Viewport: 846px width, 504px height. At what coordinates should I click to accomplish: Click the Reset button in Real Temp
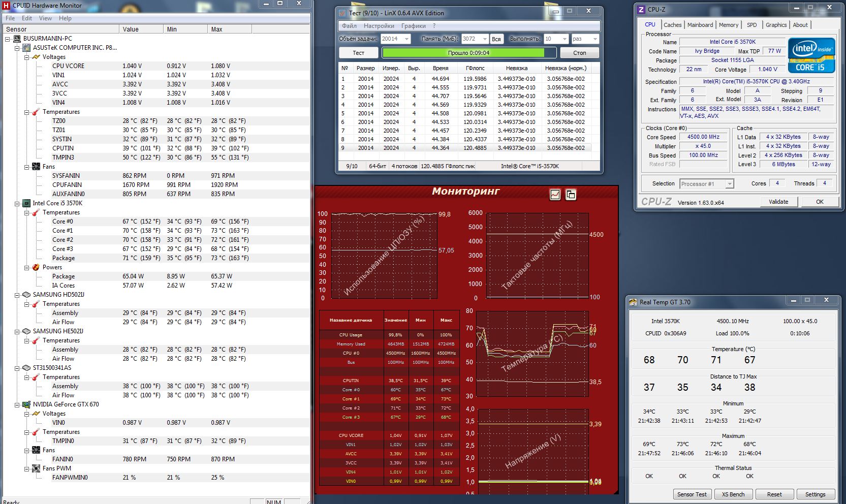click(x=774, y=494)
